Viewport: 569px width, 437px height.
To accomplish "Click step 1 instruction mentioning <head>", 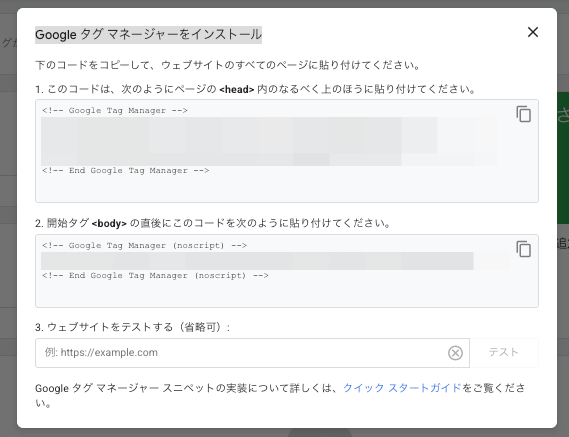I will pyautogui.click(x=255, y=89).
